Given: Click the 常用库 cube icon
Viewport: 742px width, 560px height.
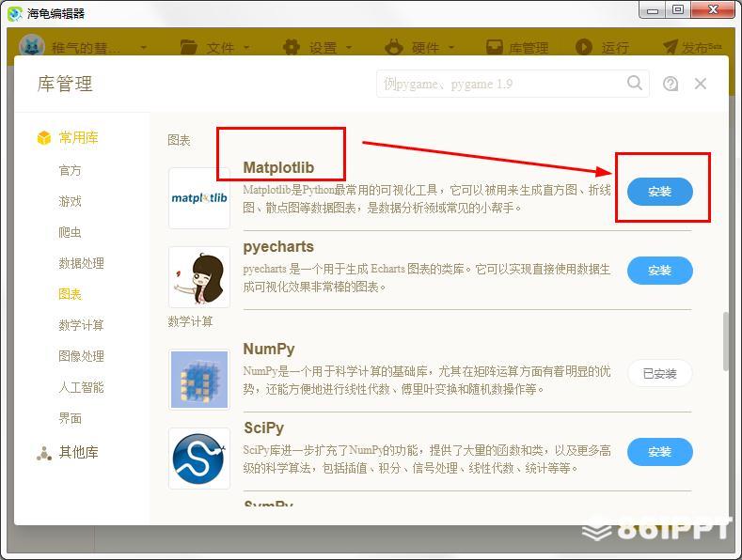Looking at the screenshot, I should click(x=44, y=137).
